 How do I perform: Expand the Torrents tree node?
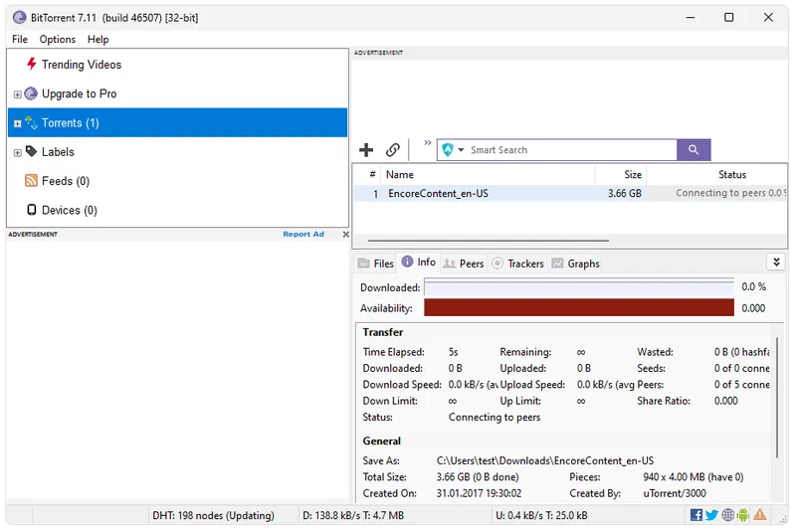tap(17, 123)
